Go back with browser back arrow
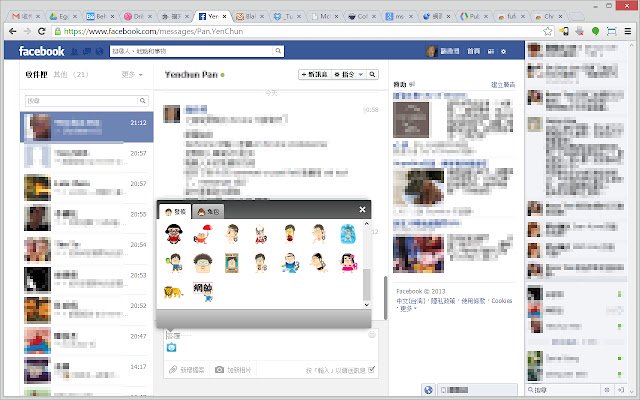640x400 pixels. point(13,31)
